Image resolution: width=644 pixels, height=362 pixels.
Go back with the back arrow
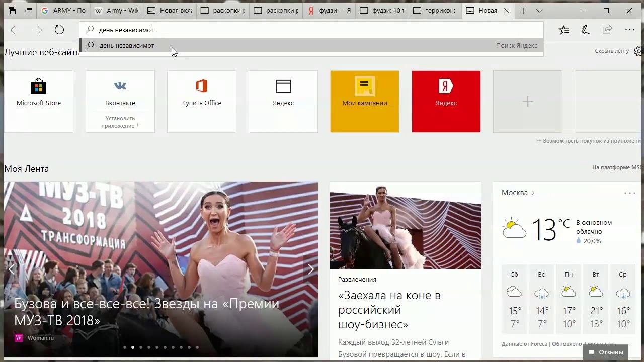[15, 30]
